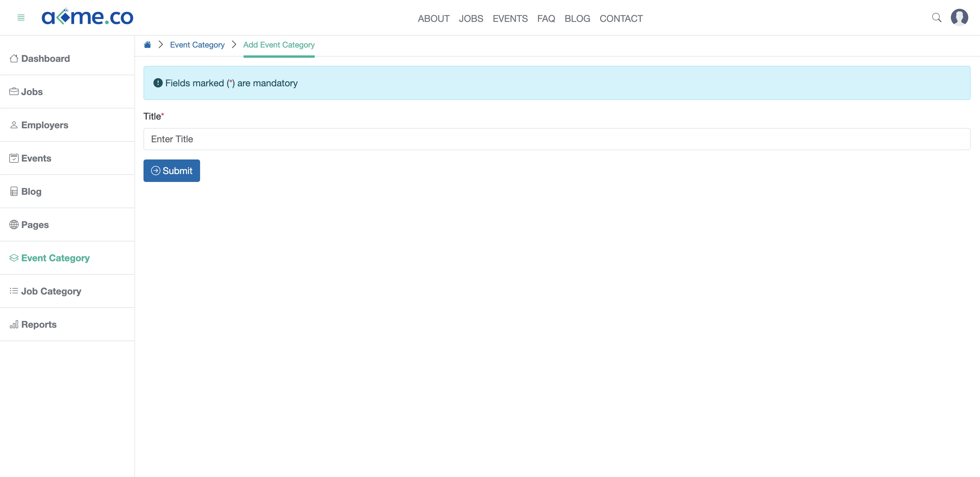Click the Blog document icon
This screenshot has height=477, width=980.
click(x=14, y=191)
